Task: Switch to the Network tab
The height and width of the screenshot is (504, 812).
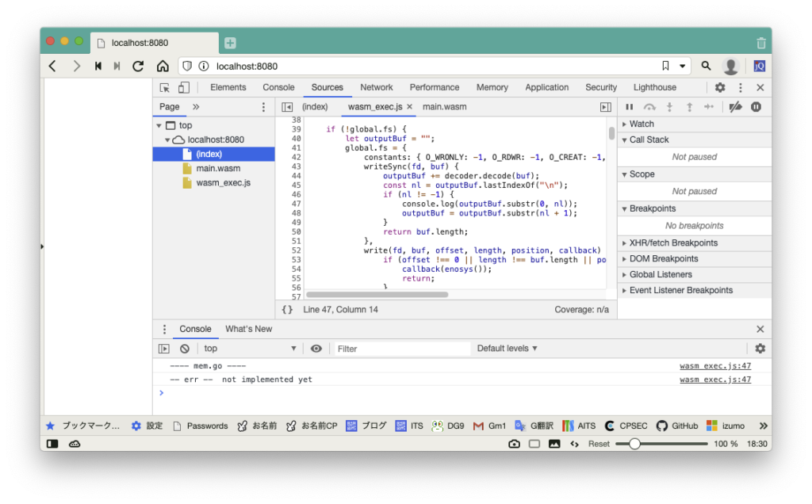Action: [376, 88]
